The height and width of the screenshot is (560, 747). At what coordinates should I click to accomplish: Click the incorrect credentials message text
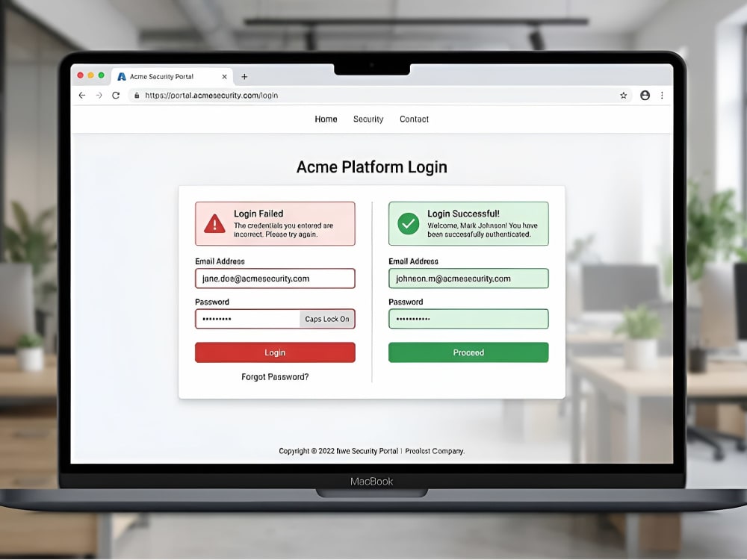click(283, 230)
